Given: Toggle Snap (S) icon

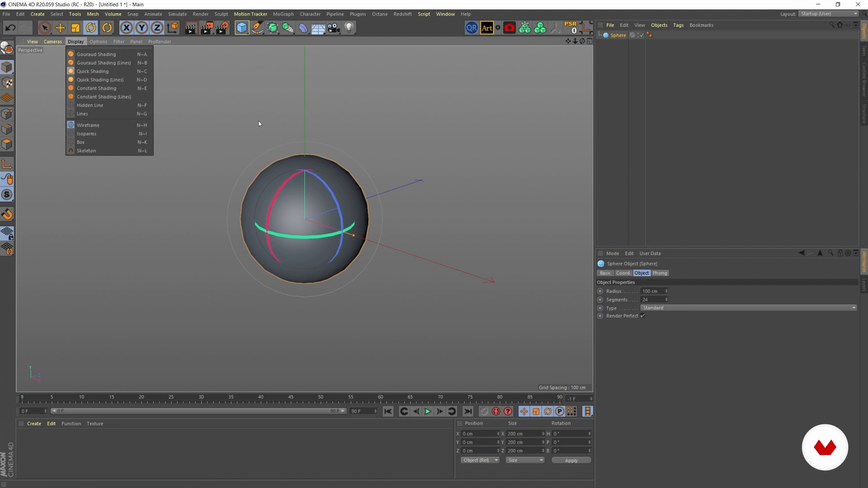Looking at the screenshot, I should 7,195.
